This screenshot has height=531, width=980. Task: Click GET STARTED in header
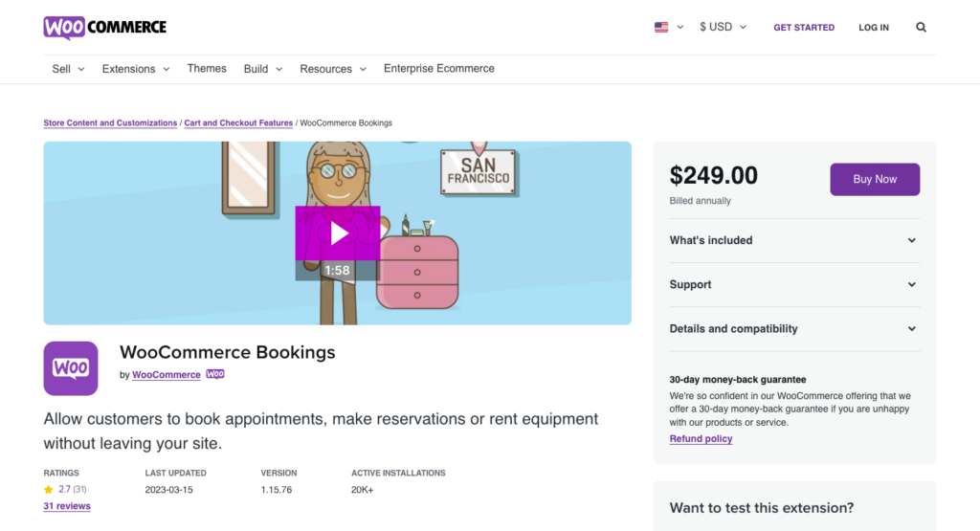point(804,28)
